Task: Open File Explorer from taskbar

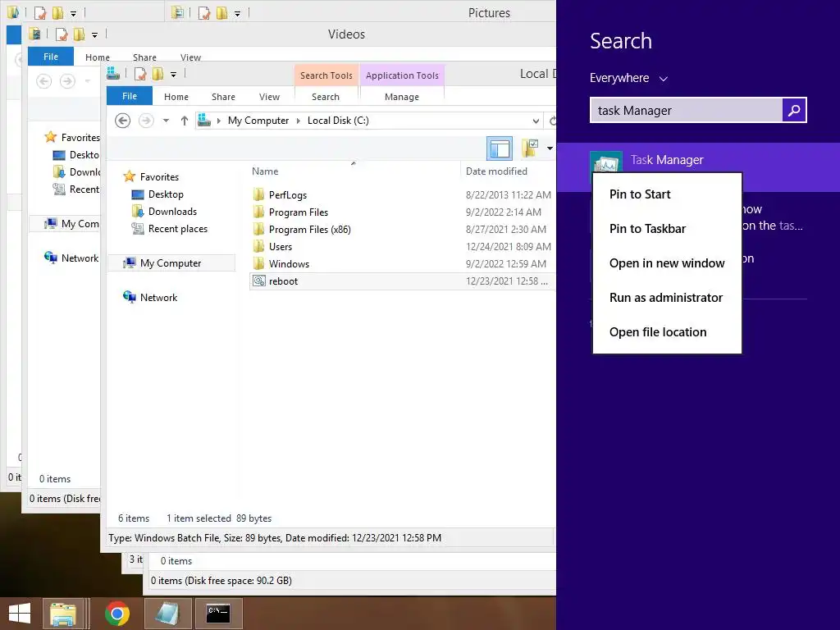Action: tap(63, 614)
